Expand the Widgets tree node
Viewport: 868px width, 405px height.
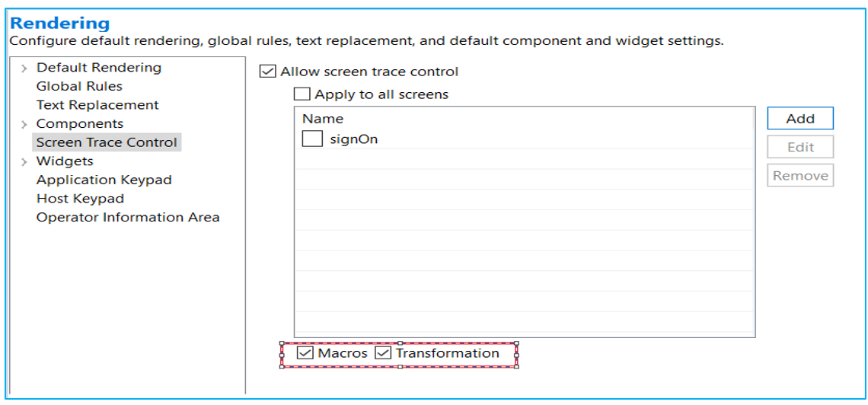[x=25, y=161]
